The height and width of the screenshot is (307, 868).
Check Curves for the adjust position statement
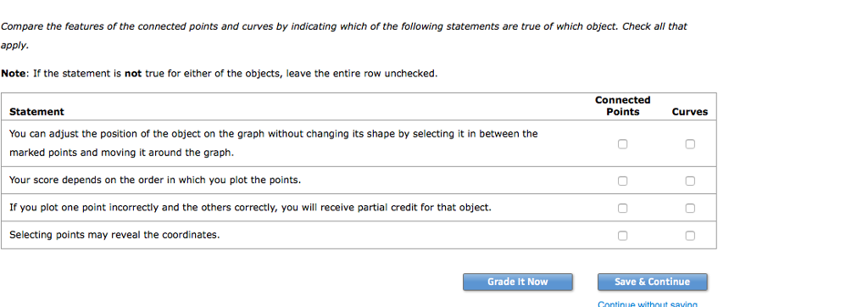pyautogui.click(x=690, y=144)
